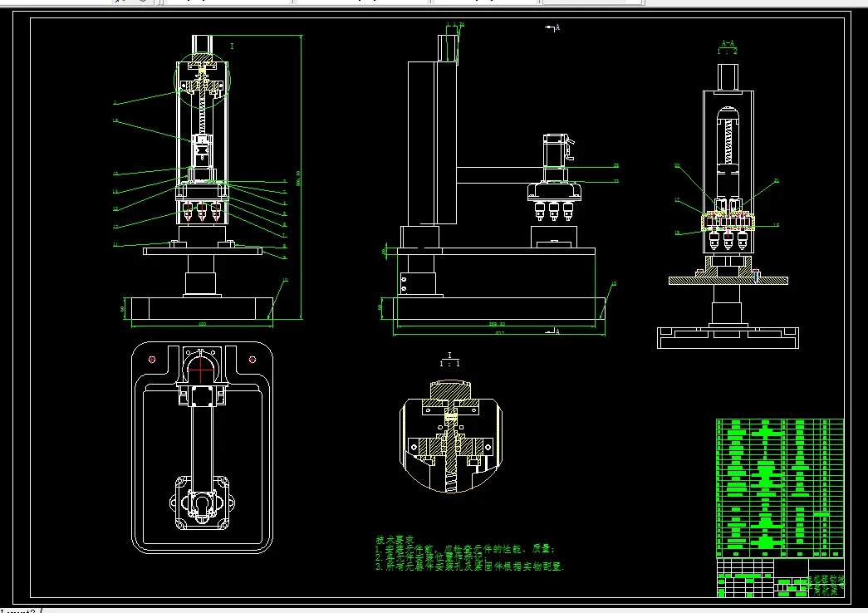Click the upper A section cut marker
Viewport: 868px width, 613px height.
point(553,27)
